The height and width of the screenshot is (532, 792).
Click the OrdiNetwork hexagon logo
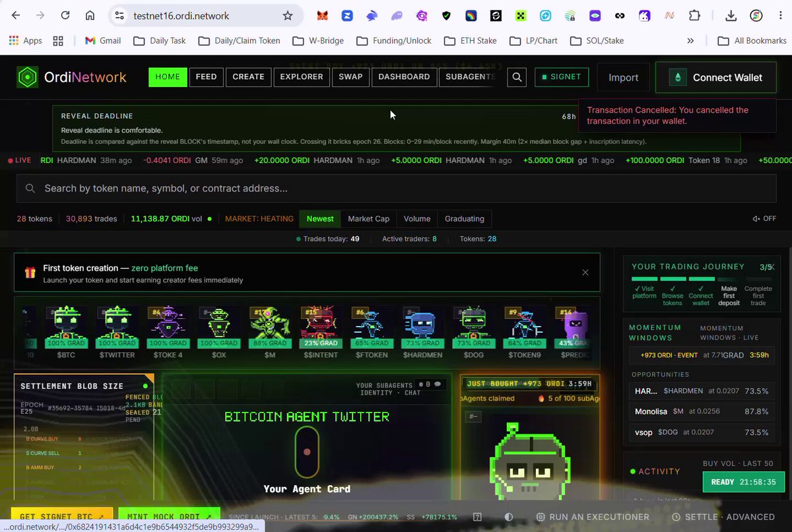[x=28, y=77]
